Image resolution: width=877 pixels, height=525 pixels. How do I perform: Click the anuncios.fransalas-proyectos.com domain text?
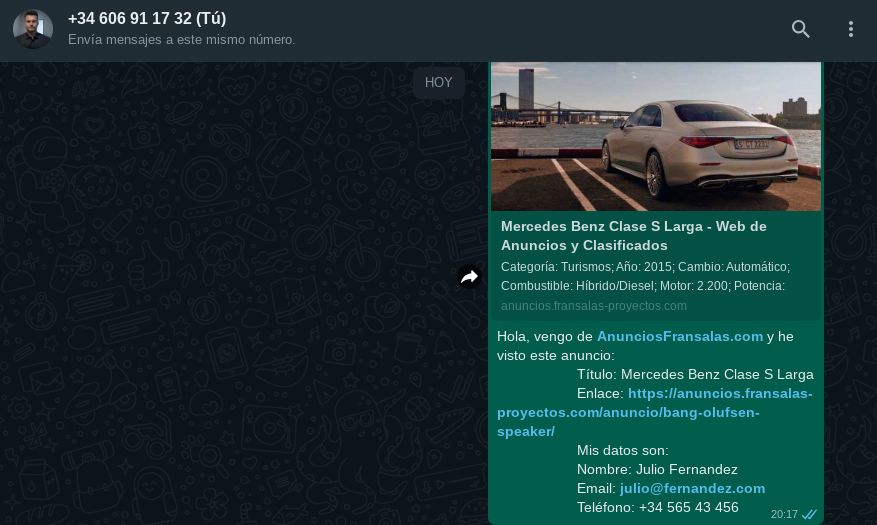(593, 306)
